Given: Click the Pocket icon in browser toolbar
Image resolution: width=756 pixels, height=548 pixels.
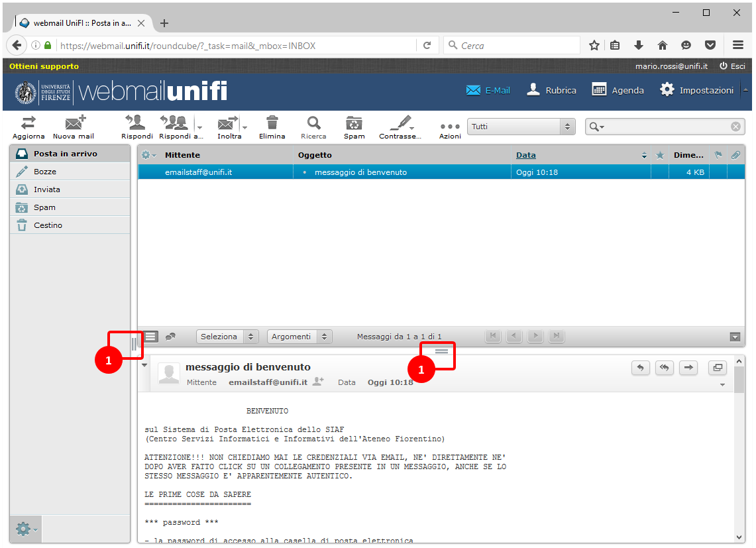Looking at the screenshot, I should tap(710, 45).
